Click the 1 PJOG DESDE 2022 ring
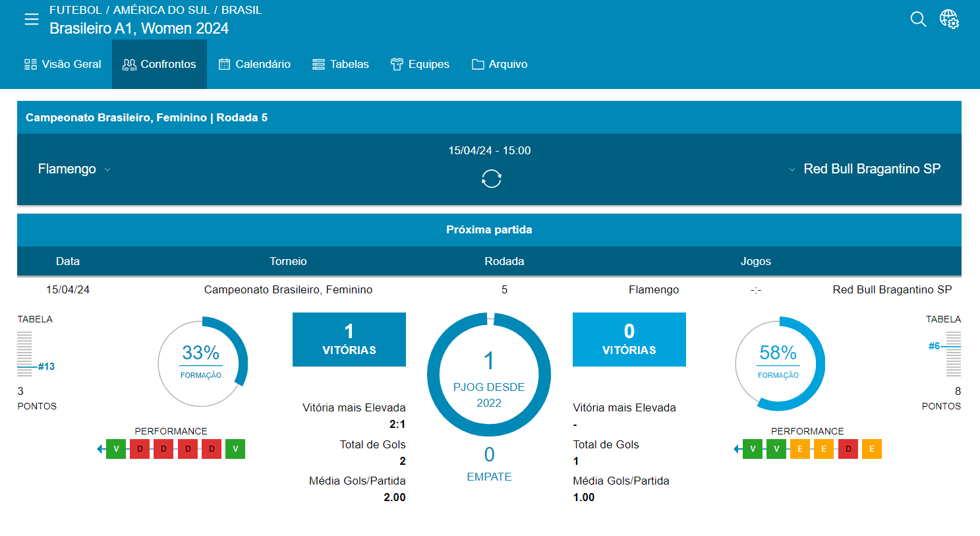980x536 pixels. 489,374
